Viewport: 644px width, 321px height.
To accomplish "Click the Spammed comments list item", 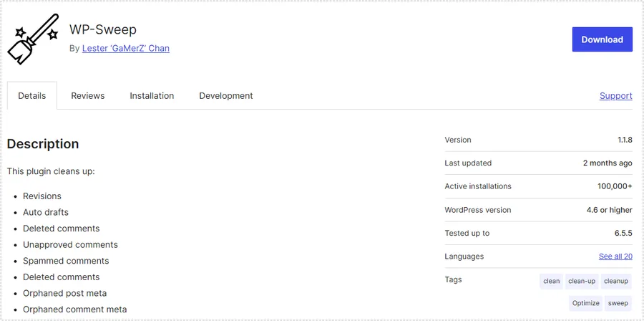I will click(x=66, y=261).
